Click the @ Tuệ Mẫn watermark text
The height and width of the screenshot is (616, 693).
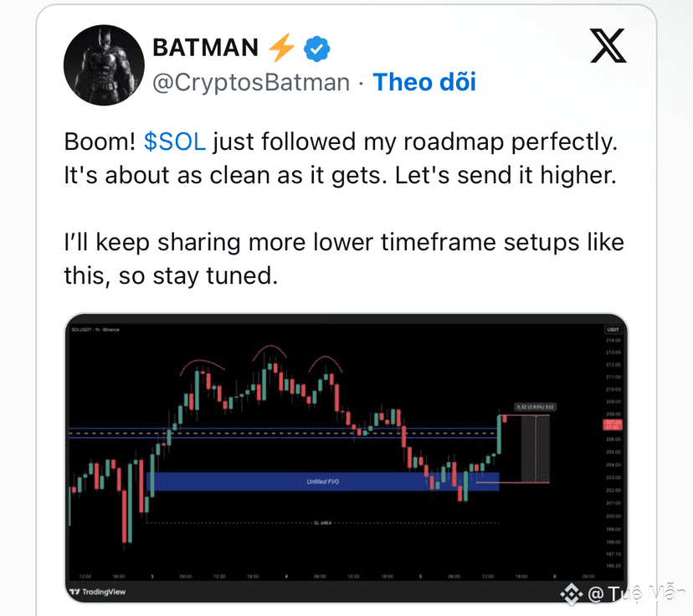coord(637,593)
